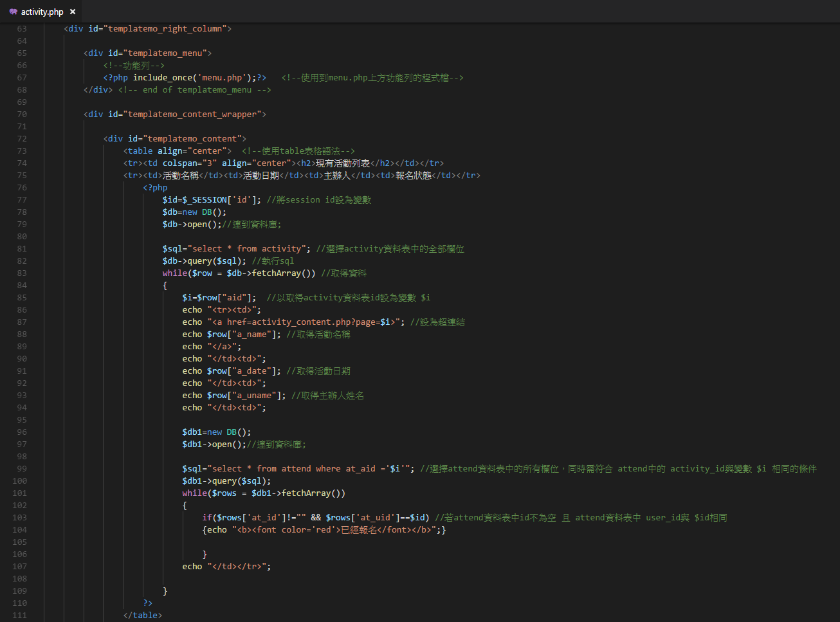Select the activity.php editor tab
Viewport: 840px width, 622px height.
click(x=42, y=12)
